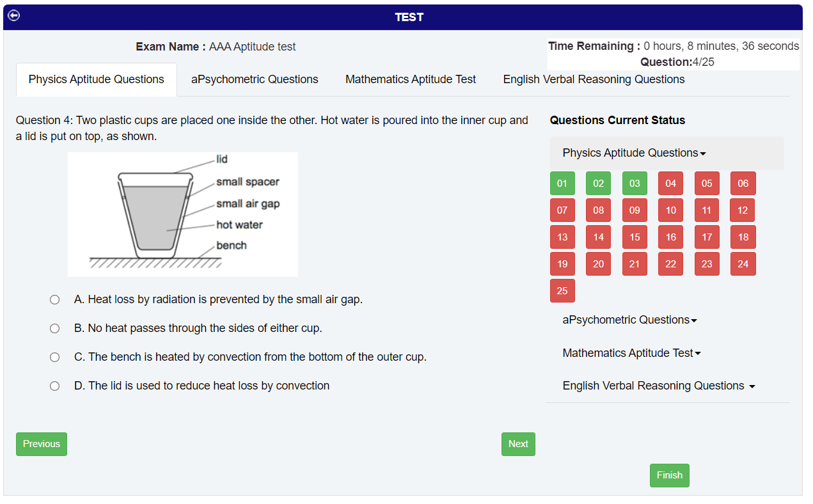The image size is (813, 504).
Task: Finish the exam
Action: (670, 475)
